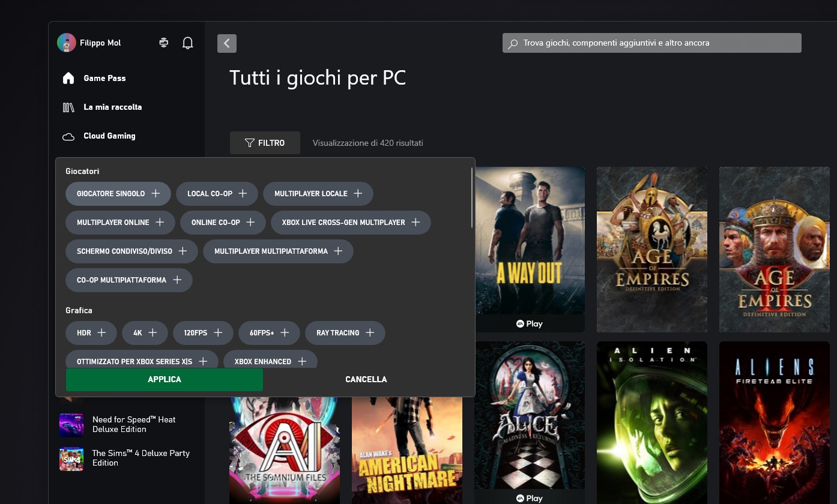This screenshot has height=504, width=837.
Task: Toggle the GIOCATORE SINGOLO filter
Action: [x=118, y=194]
